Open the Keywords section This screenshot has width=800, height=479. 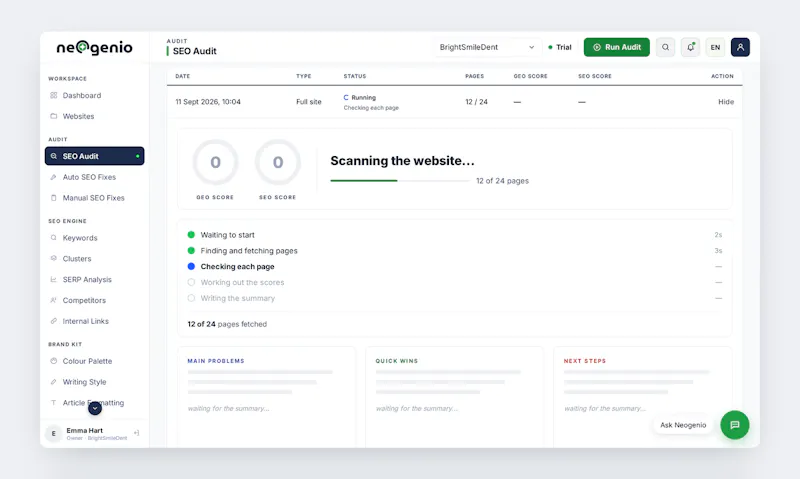pyautogui.click(x=94, y=238)
